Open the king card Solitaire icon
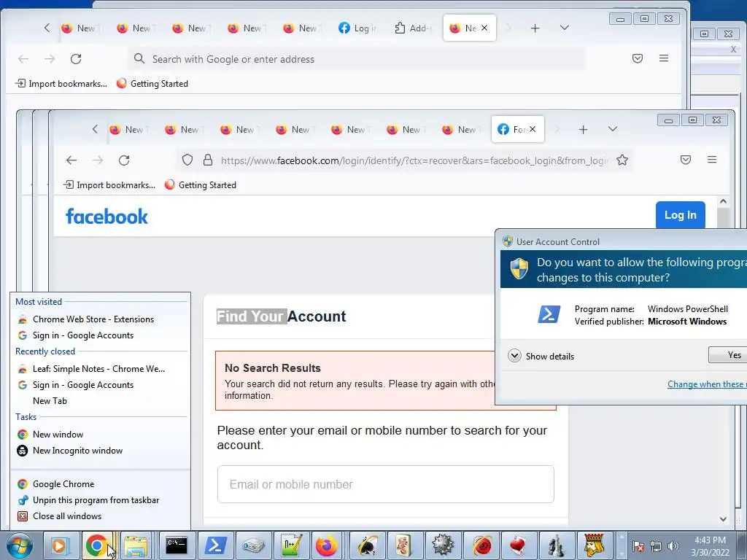 pyautogui.click(x=594, y=545)
